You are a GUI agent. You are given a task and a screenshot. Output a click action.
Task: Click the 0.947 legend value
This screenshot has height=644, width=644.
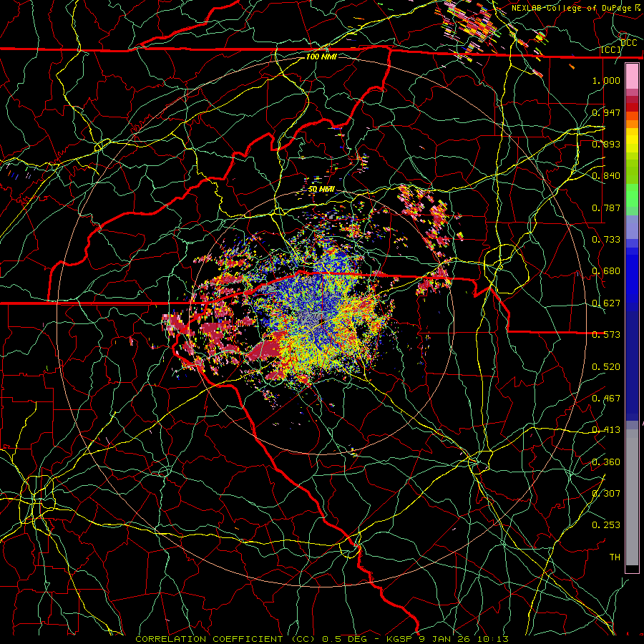click(606, 112)
